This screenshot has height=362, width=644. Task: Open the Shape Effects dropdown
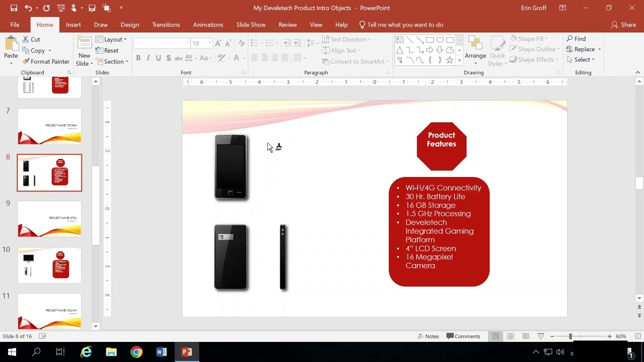tap(534, 59)
